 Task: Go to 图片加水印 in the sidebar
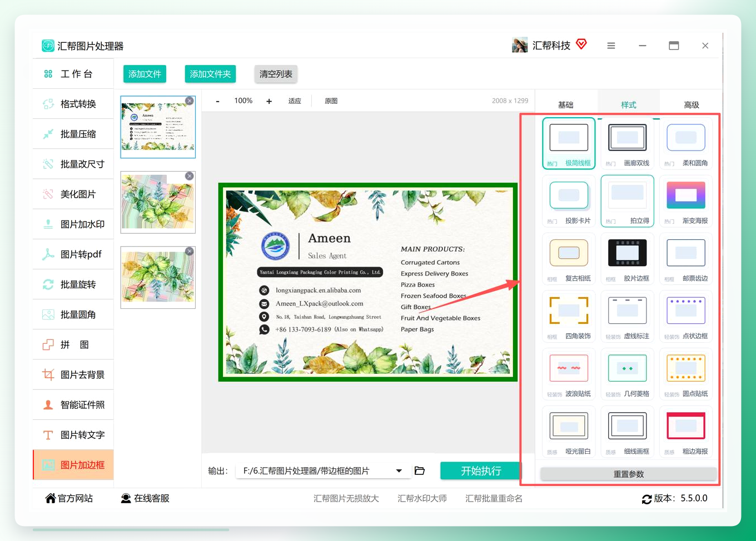point(73,224)
